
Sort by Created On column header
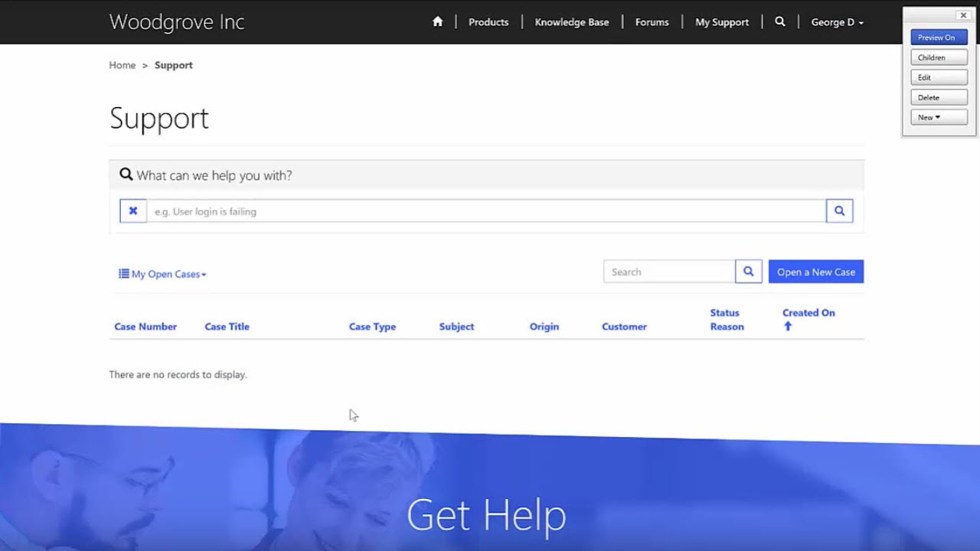(x=808, y=313)
